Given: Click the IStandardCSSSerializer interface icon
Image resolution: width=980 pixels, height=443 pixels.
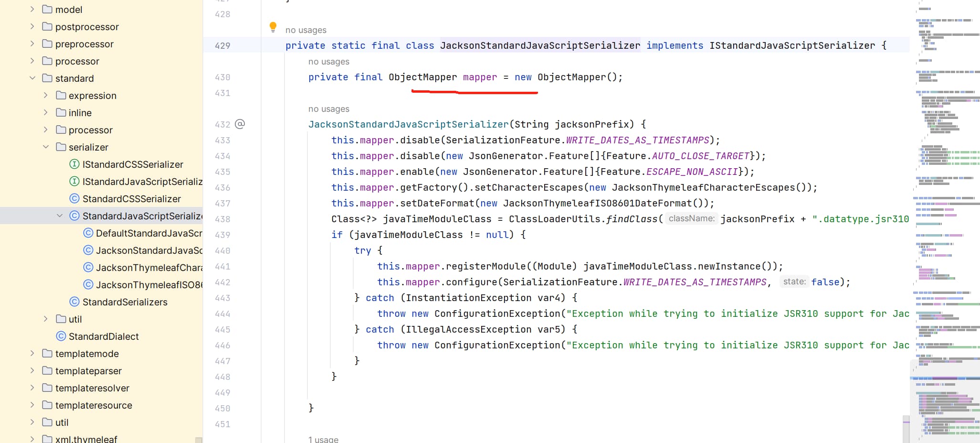Looking at the screenshot, I should point(74,164).
